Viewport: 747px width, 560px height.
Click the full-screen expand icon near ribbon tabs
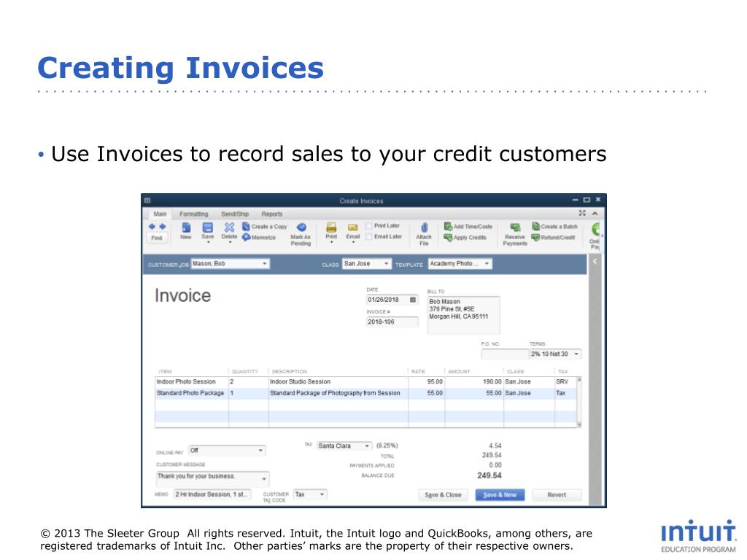(581, 214)
